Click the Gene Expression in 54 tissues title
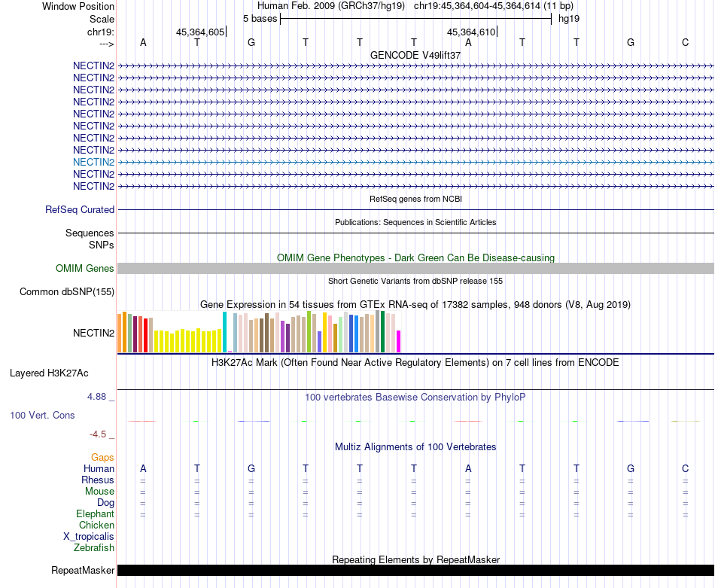Image resolution: width=715 pixels, height=588 pixels. click(415, 304)
